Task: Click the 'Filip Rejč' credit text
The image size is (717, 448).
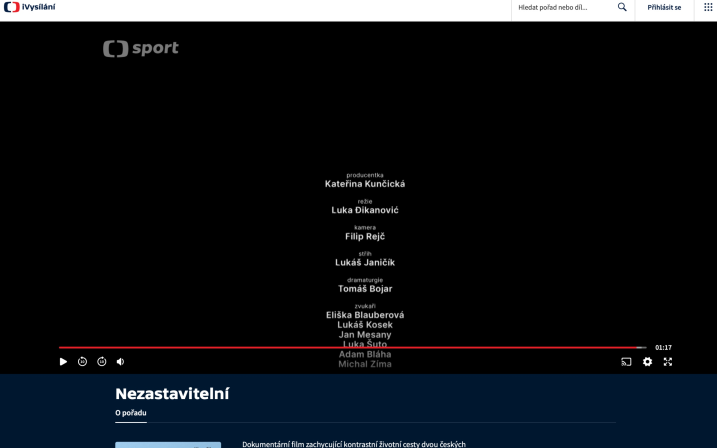Action: coord(365,236)
